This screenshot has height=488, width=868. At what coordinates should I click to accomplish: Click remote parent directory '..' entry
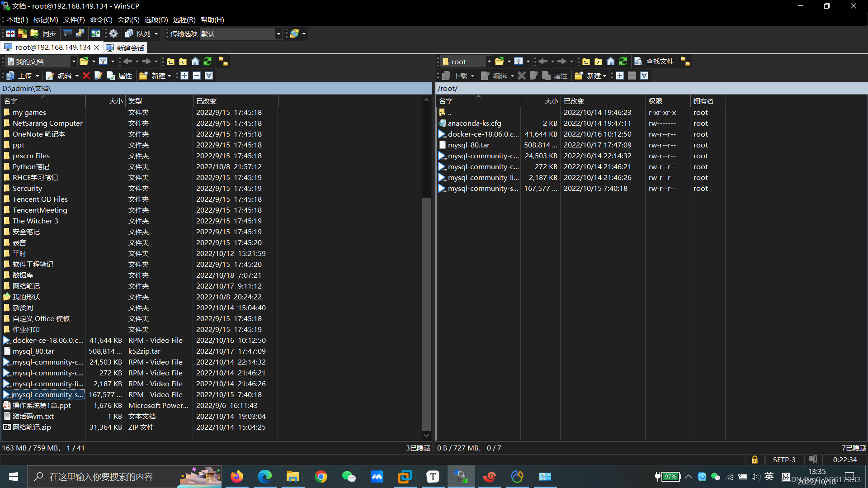pos(449,113)
